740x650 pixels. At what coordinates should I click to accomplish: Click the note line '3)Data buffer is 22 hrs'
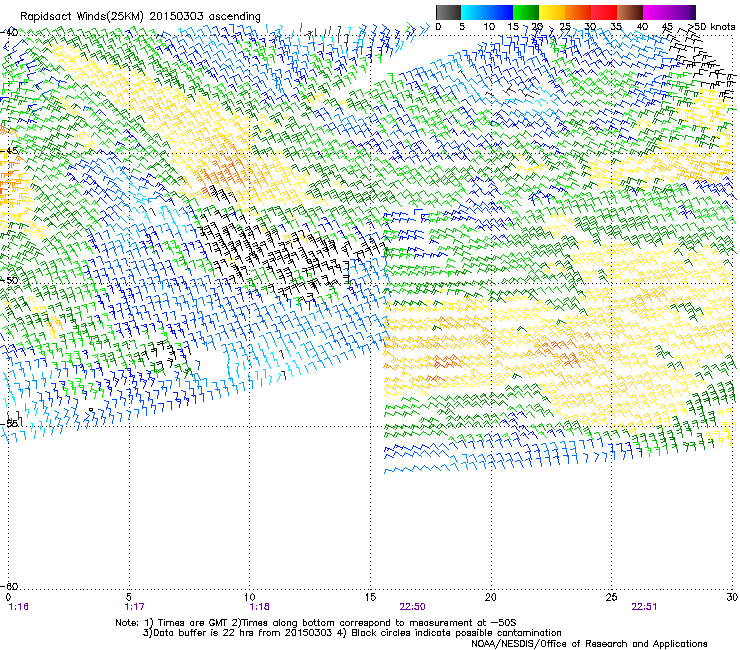tap(352, 633)
